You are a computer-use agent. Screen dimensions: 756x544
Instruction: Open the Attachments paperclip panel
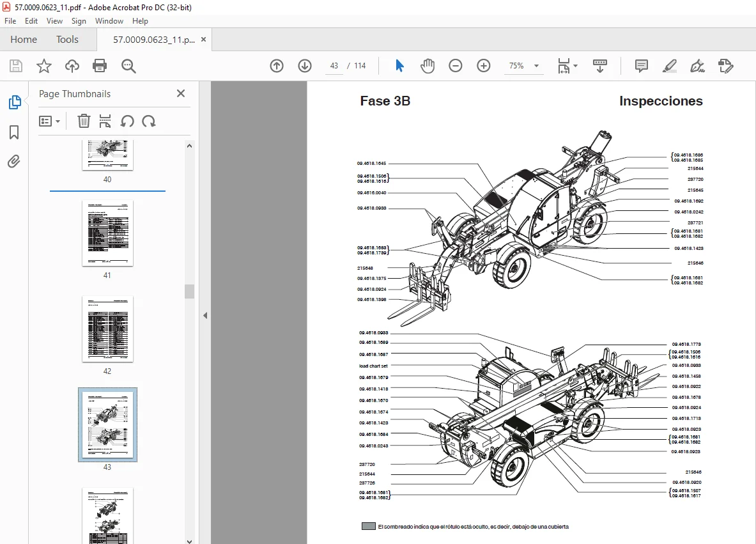point(14,161)
